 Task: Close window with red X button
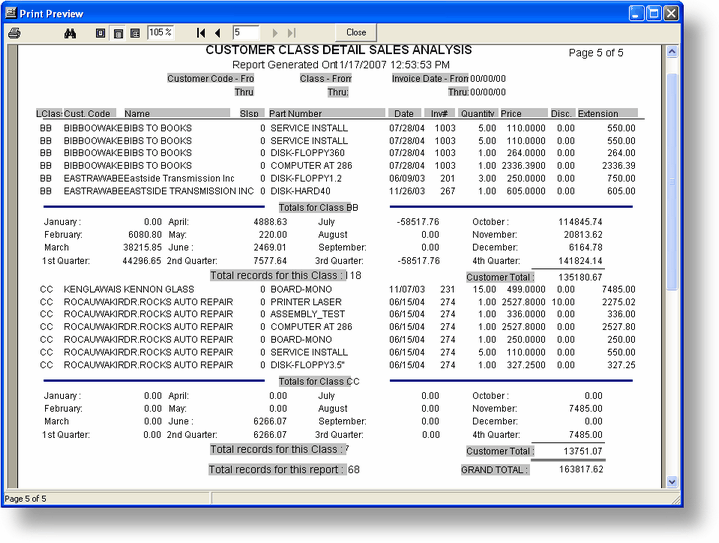[671, 13]
